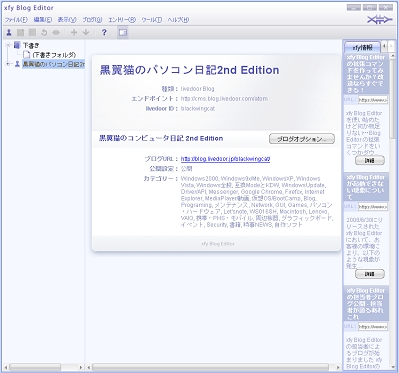
Task: Click the subtitle 黒翼猫のコンピュータ日記 2nd Edition
Action: click(x=161, y=138)
